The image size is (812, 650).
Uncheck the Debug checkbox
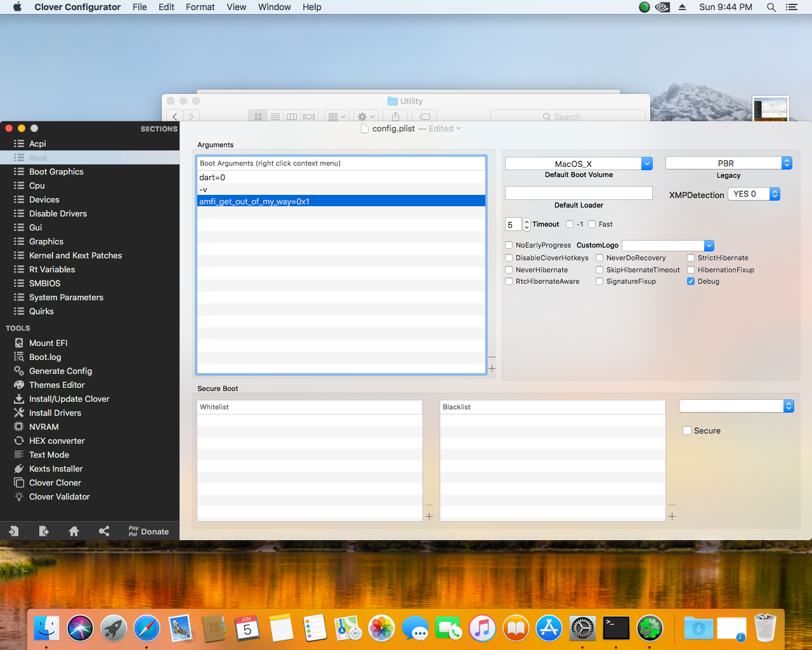coord(691,281)
